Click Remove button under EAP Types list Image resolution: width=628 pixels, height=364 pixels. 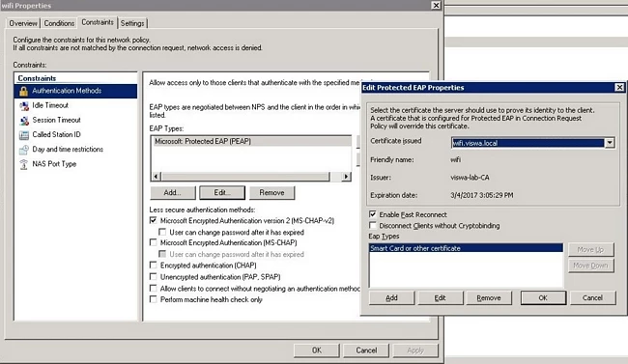[271, 192]
